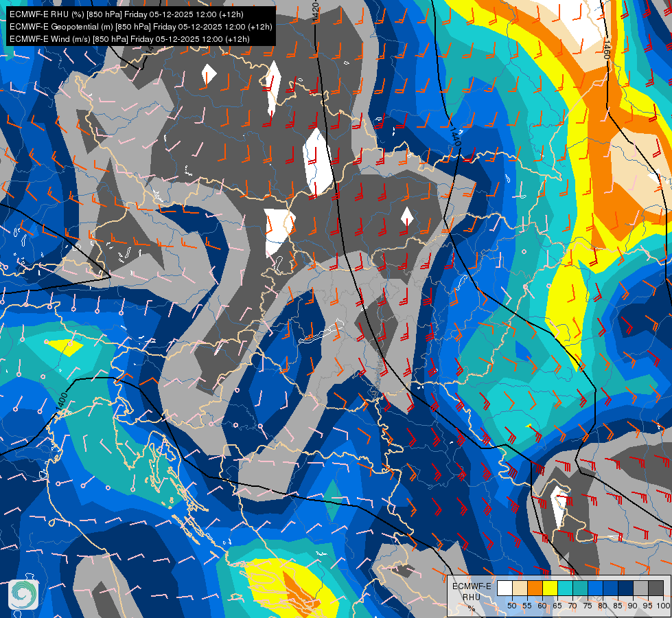Select the medium blue 80-85 legend swatch

click(611, 588)
